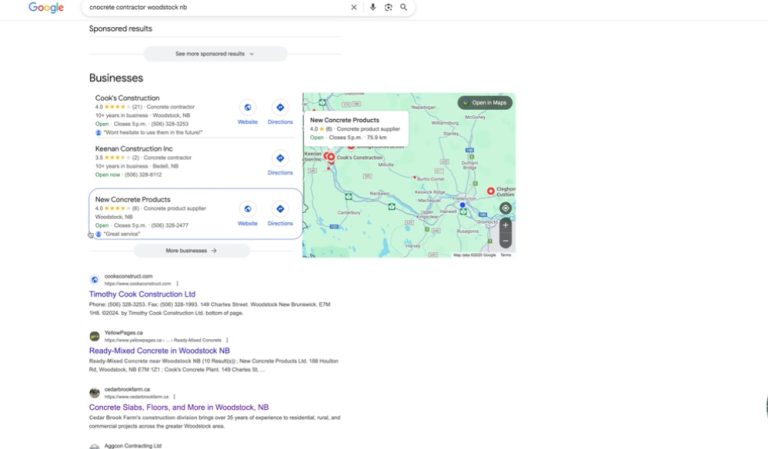Start voice search with the microphone icon

click(373, 7)
